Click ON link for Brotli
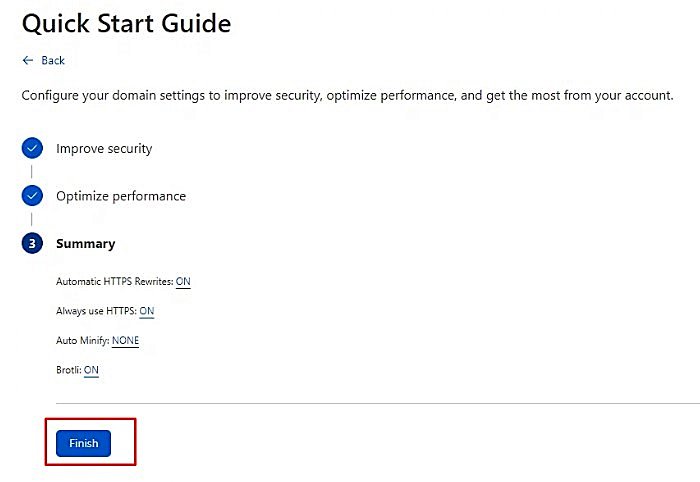Image resolution: width=700 pixels, height=482 pixels. [x=91, y=370]
